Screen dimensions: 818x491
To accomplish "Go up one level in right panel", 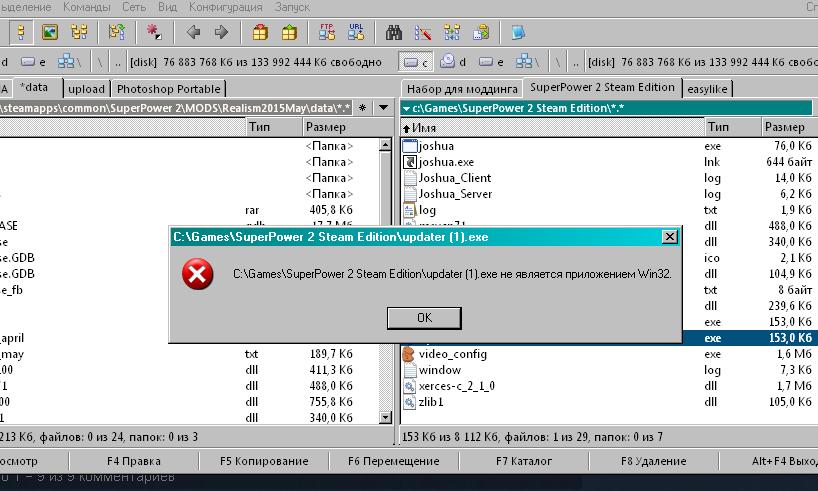I will click(x=575, y=62).
